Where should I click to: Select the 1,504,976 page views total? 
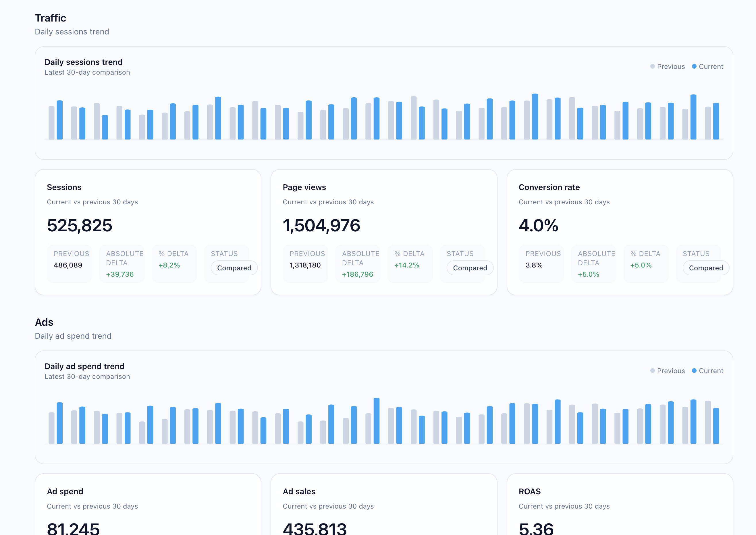[321, 225]
